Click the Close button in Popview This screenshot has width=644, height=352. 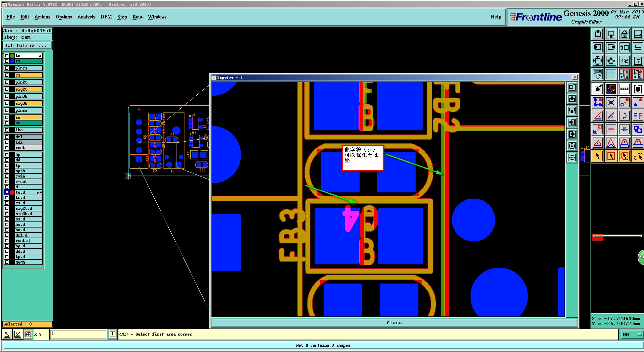[394, 323]
